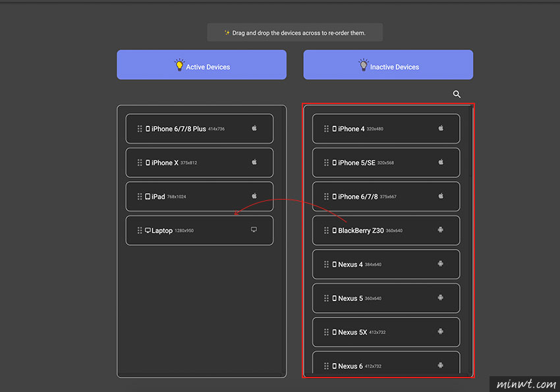Click the "320x480" resolution on iPhone 4
The image size is (560, 392).
click(x=375, y=129)
